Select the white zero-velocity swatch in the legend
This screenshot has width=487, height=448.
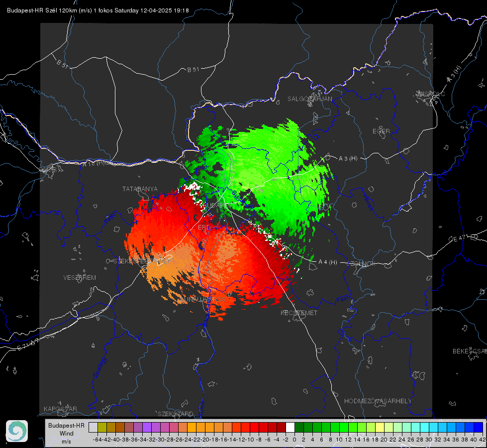coord(290,427)
